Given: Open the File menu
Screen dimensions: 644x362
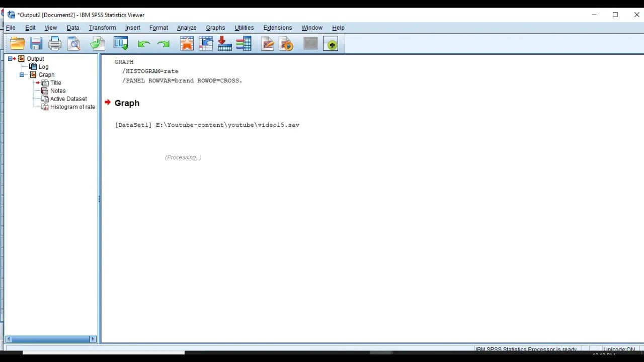Looking at the screenshot, I should click(11, 28).
